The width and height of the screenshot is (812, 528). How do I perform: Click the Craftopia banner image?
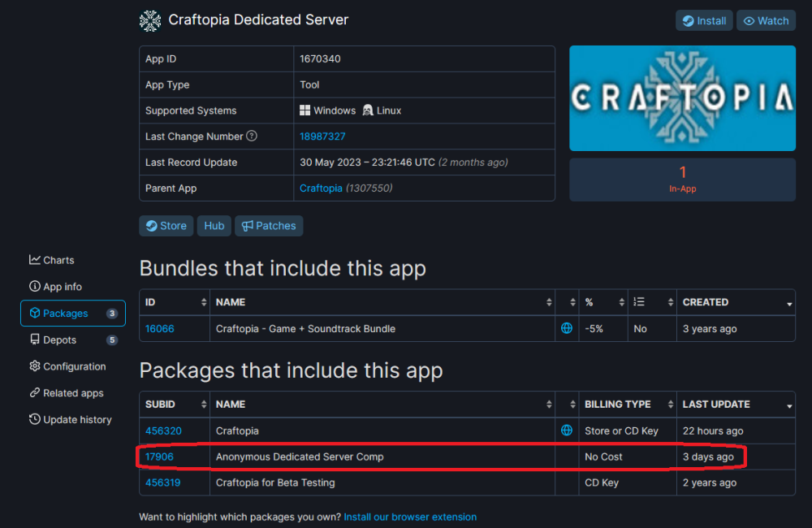tap(683, 98)
